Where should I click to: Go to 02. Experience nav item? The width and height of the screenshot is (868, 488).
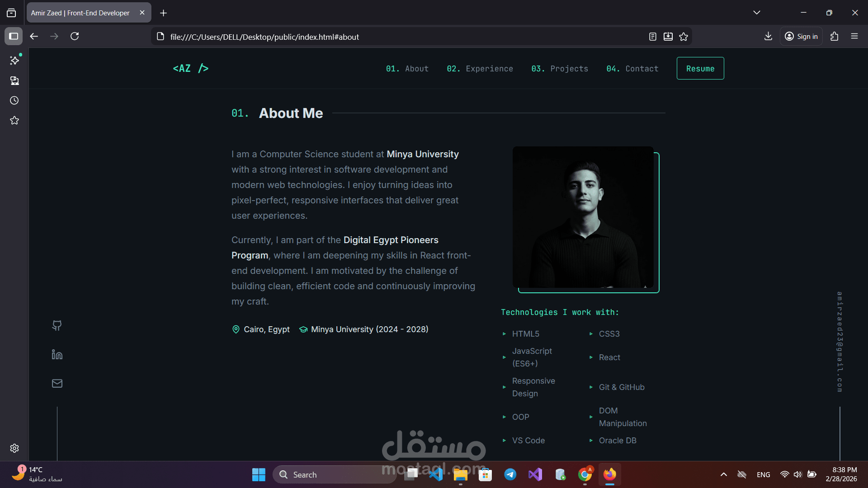coord(480,69)
